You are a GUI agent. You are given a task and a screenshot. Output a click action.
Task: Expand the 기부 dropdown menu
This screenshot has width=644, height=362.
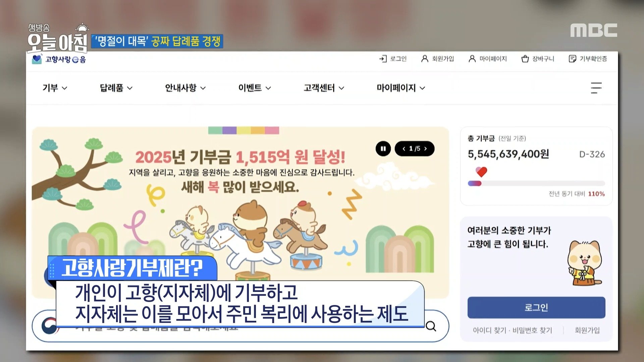[55, 88]
